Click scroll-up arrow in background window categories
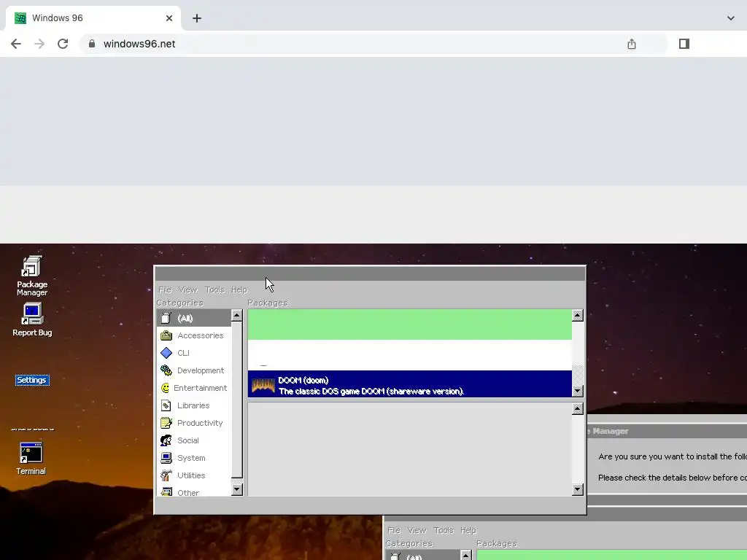This screenshot has width=747, height=560. (466, 555)
